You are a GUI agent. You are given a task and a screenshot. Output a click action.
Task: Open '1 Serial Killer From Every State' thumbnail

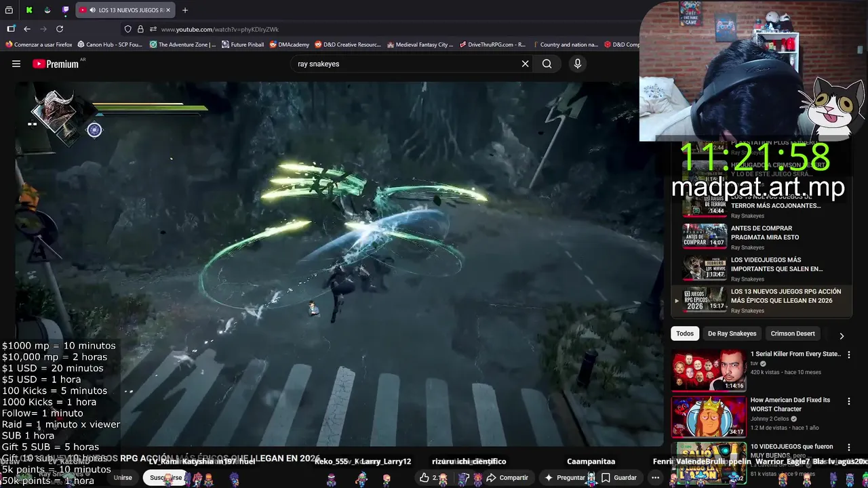pos(708,370)
